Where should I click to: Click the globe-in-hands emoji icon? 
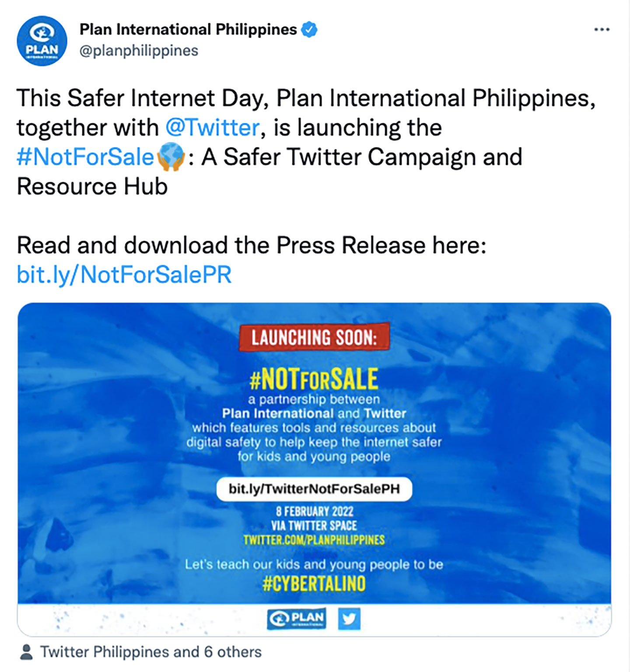click(171, 157)
